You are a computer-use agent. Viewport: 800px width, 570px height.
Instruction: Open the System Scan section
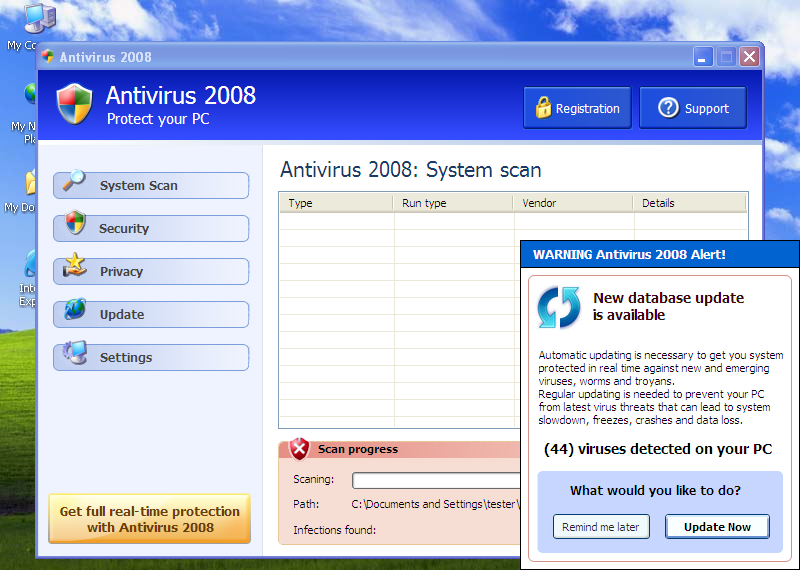[151, 185]
